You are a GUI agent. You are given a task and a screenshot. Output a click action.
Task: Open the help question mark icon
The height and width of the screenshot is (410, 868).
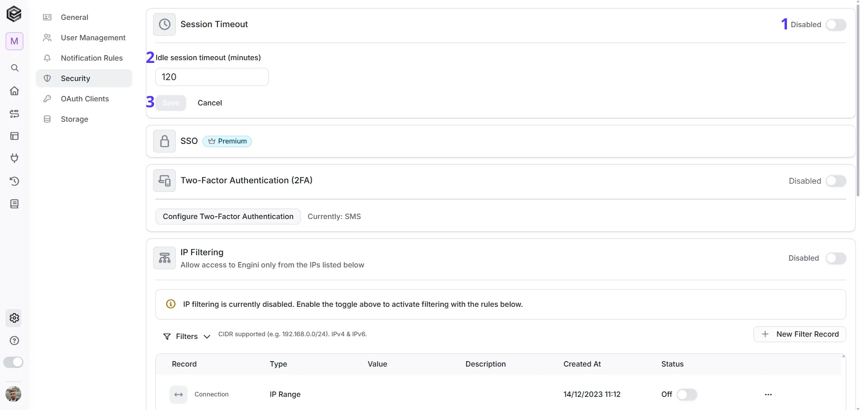click(14, 340)
